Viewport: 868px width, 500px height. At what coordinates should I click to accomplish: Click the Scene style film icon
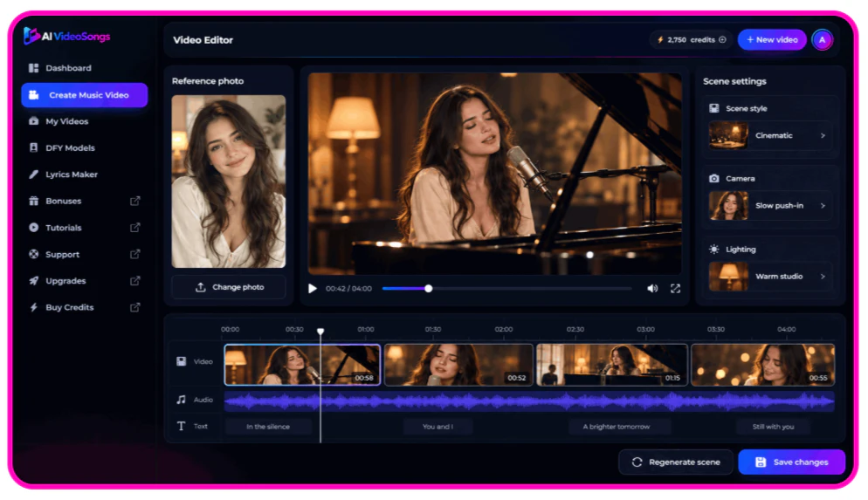click(x=714, y=108)
